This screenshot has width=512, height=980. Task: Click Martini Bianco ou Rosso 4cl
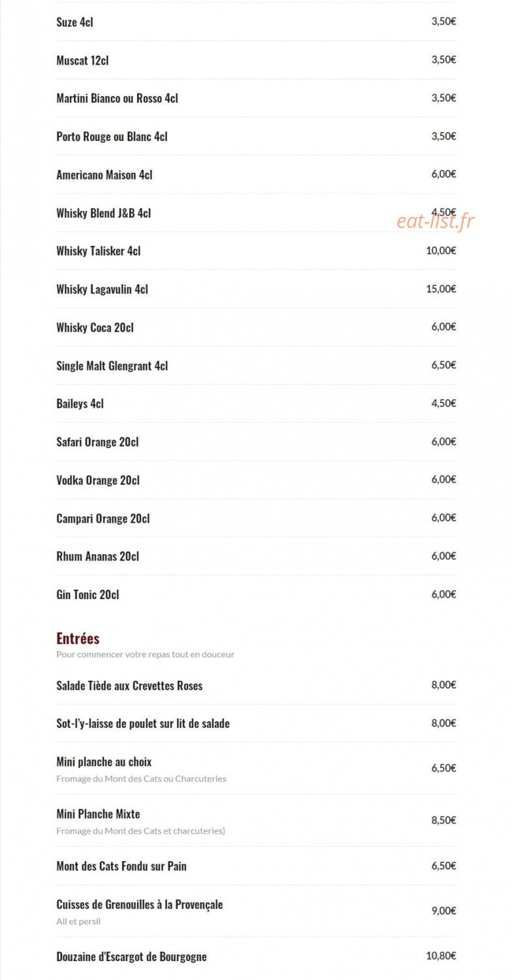117,99
